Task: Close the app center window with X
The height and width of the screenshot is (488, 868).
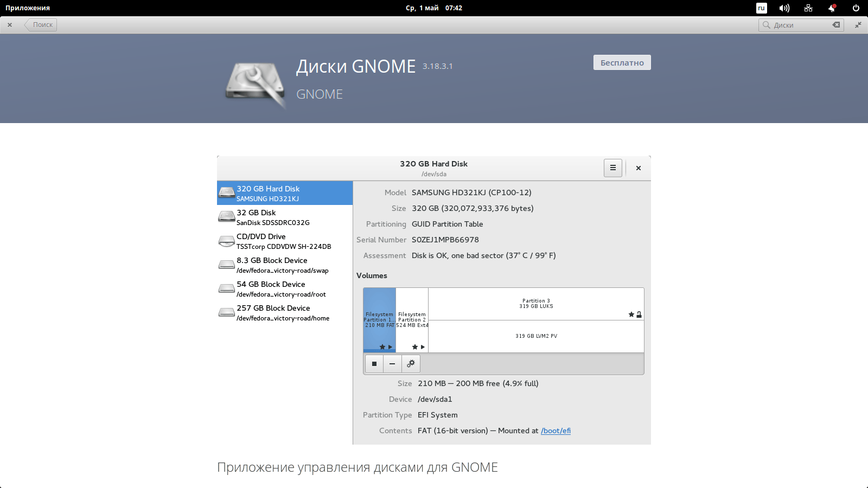Action: (10, 25)
